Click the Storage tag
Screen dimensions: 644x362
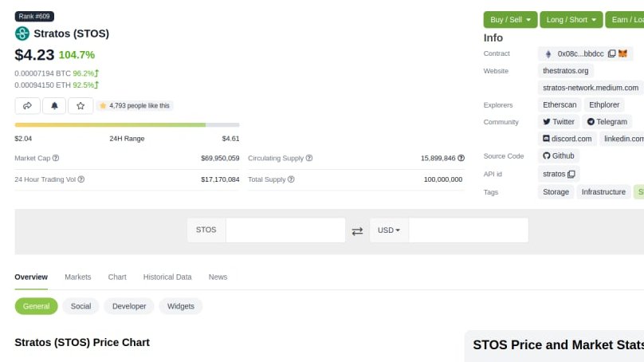(556, 192)
